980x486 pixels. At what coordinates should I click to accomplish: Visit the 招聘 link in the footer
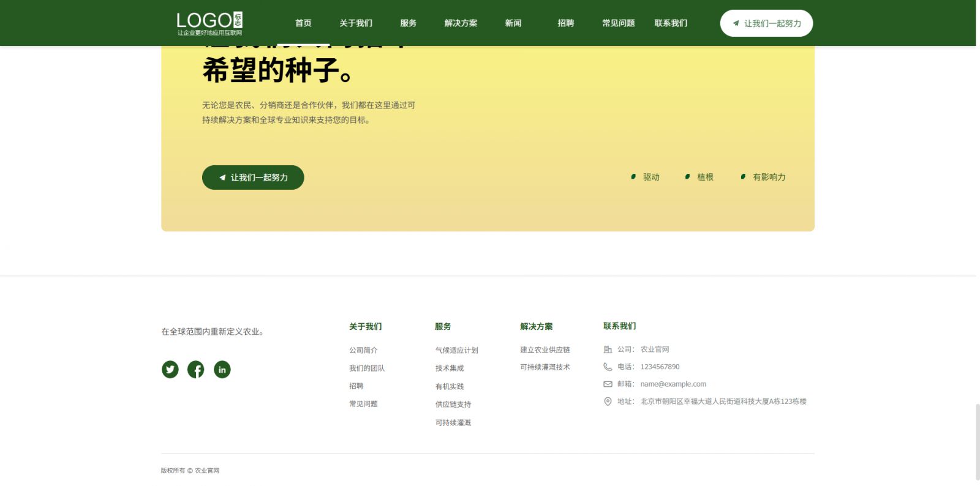pos(356,386)
